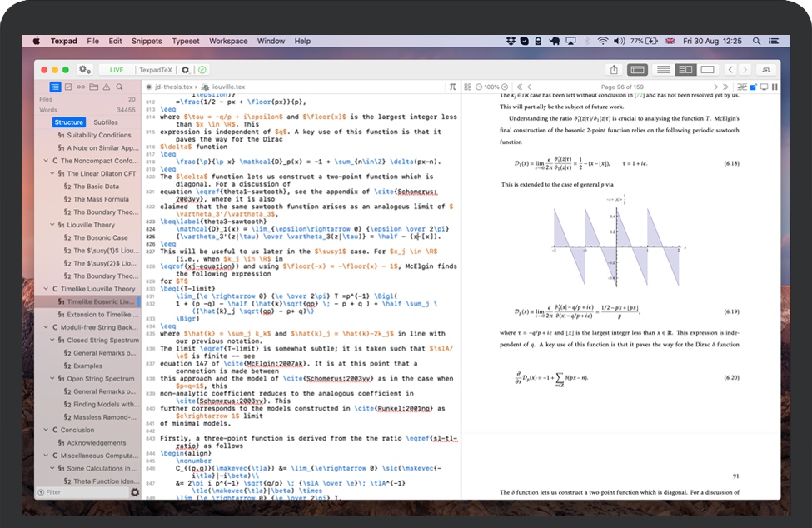Click the sync scroll icon above PDF
This screenshot has height=528, width=812.
click(742, 87)
